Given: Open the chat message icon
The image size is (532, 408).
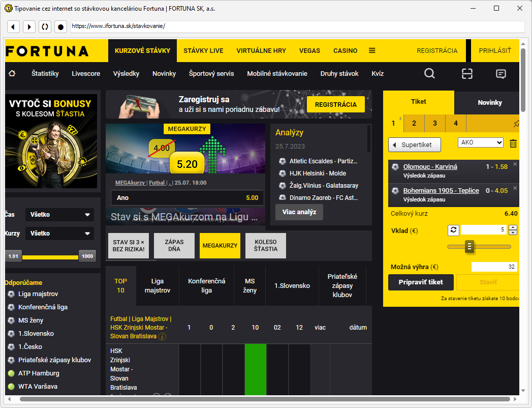Looking at the screenshot, I should pos(501,74).
